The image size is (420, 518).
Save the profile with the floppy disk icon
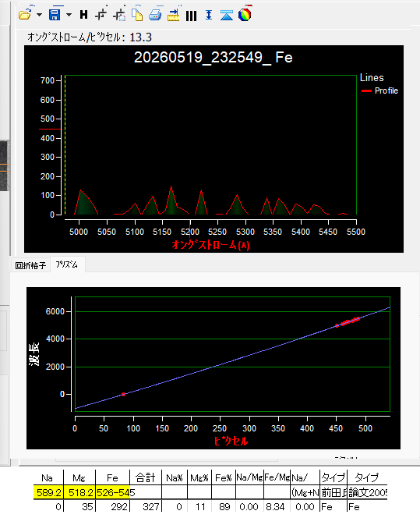[x=55, y=15]
